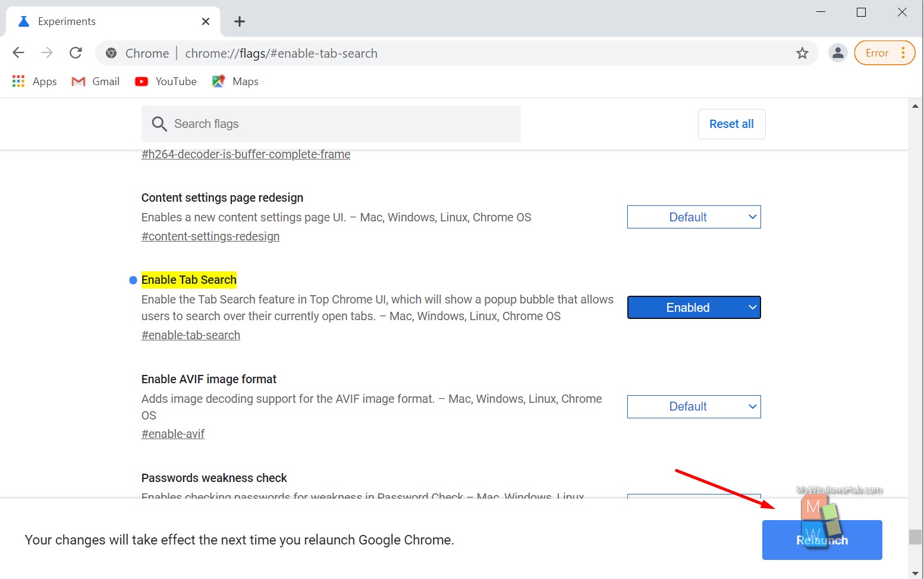Click the Enable AVIF image format heading
This screenshot has width=924, height=579.
point(209,379)
